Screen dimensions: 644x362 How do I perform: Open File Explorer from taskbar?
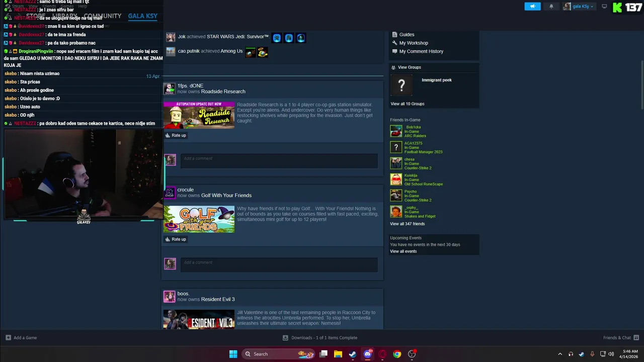338,354
